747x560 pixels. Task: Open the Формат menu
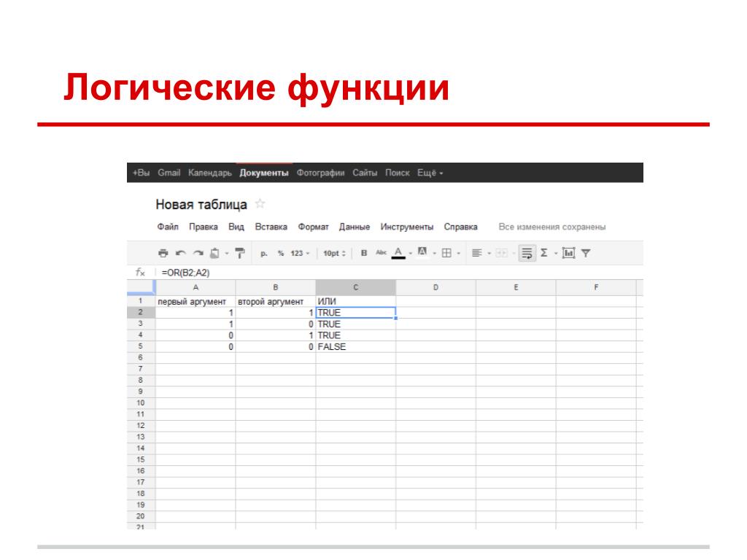coord(314,227)
